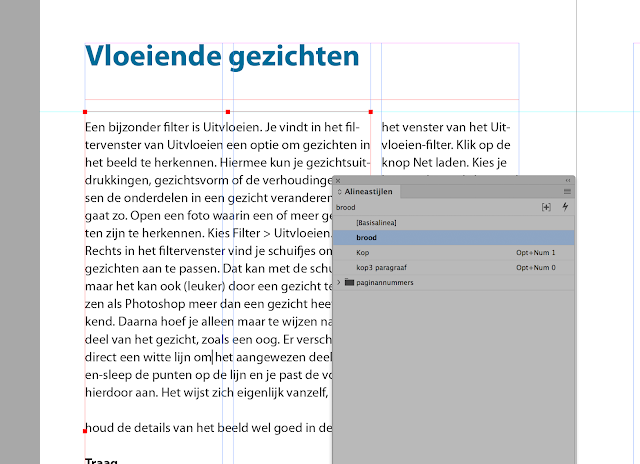Apply the Kop paragraph style
Image resolution: width=640 pixels, height=464 pixels.
454,253
